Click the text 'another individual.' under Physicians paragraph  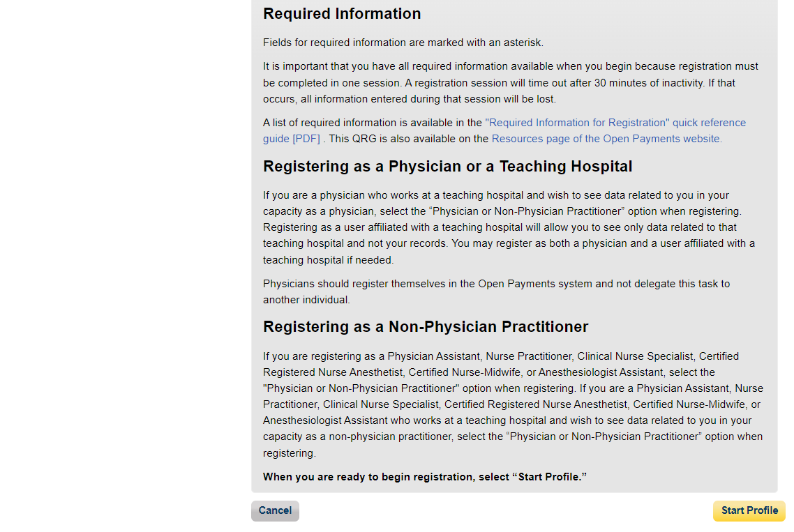coord(306,300)
